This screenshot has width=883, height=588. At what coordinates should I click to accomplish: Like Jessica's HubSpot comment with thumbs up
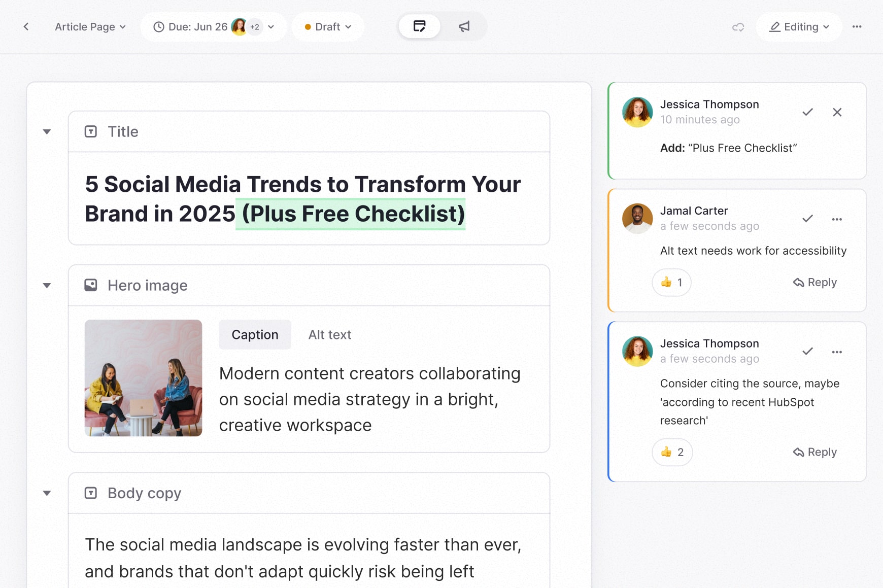pos(672,452)
